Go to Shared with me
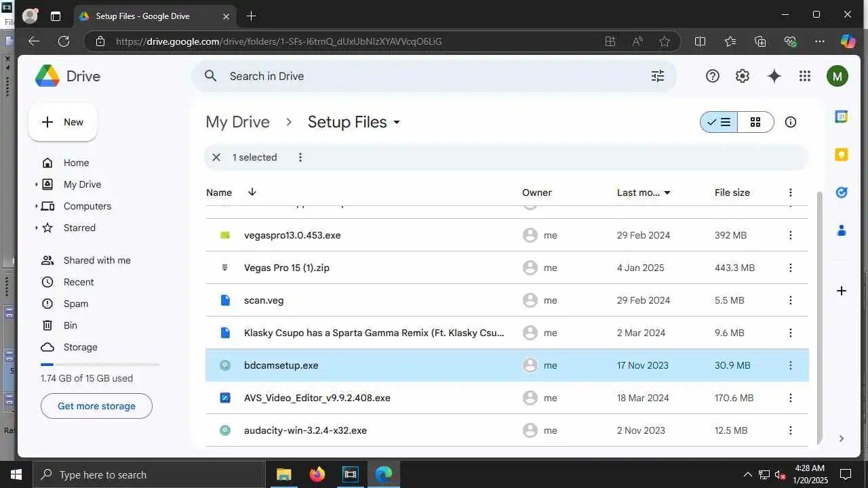The height and width of the screenshot is (488, 868). coord(97,260)
